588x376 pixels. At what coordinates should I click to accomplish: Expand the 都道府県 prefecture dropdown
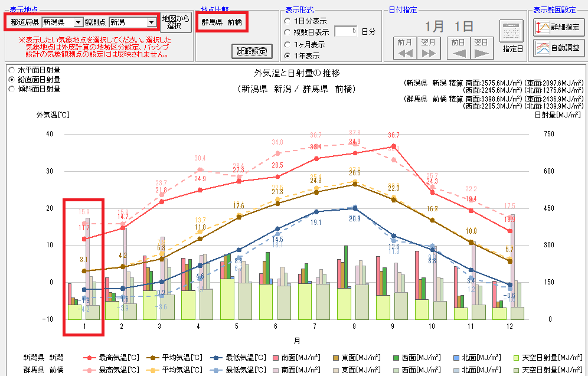pos(78,22)
